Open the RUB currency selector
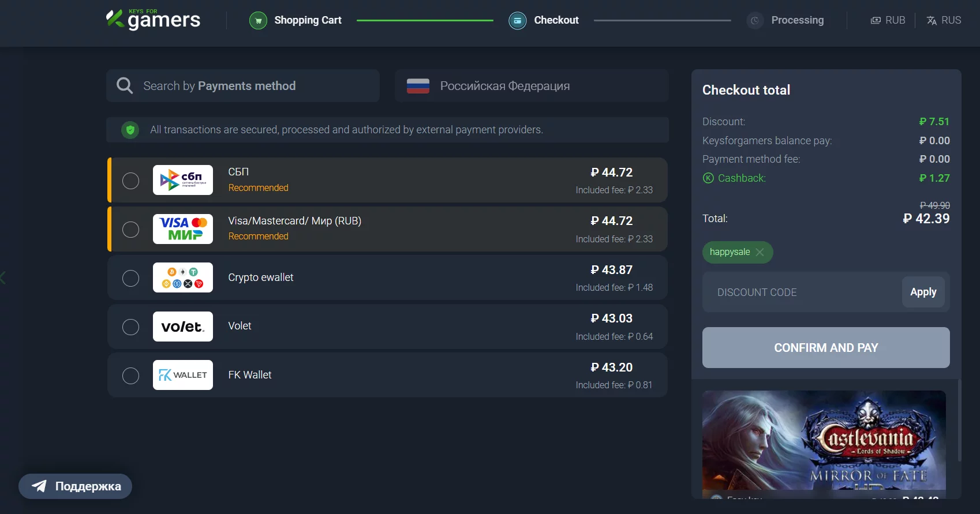980x514 pixels. (x=888, y=20)
